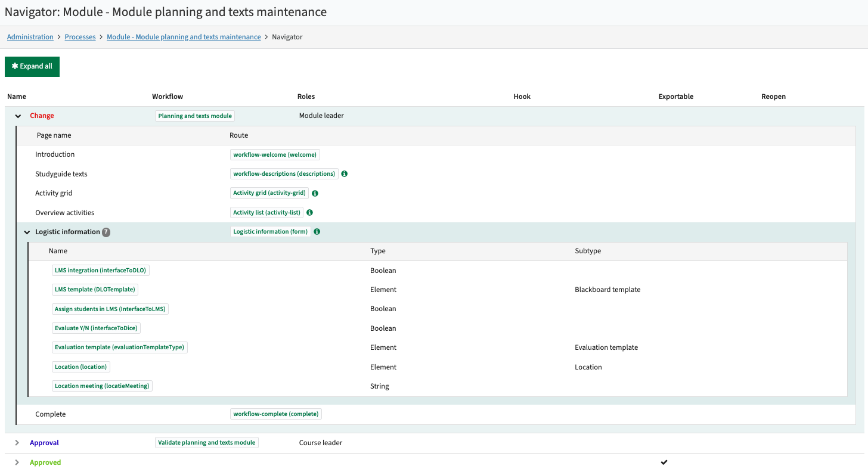This screenshot has width=868, height=475.
Task: Select the LMS integration (interfaceToDLO) field
Action: (100, 271)
